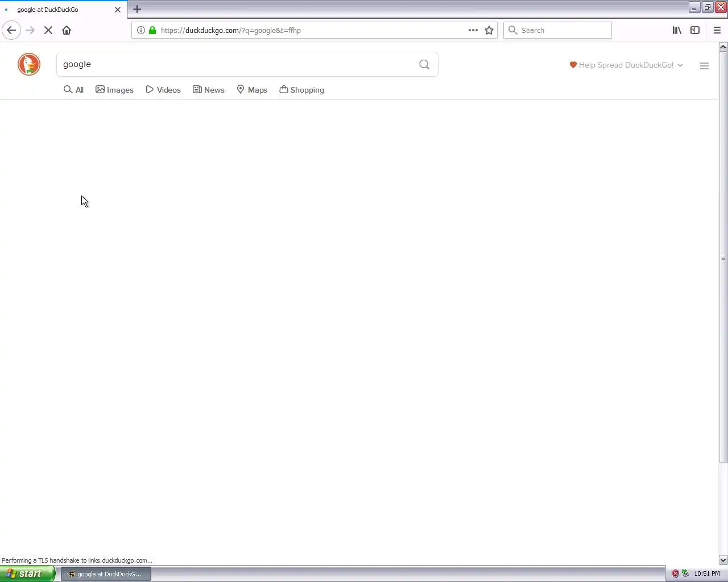Click the red security shield tray icon

[x=675, y=573]
